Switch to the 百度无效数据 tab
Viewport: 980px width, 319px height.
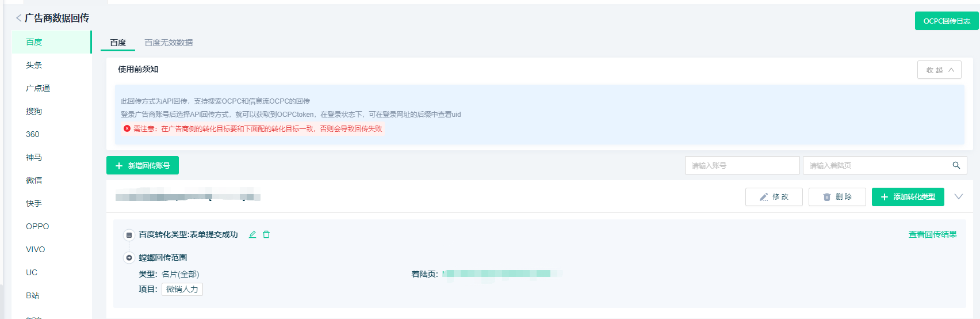point(169,43)
